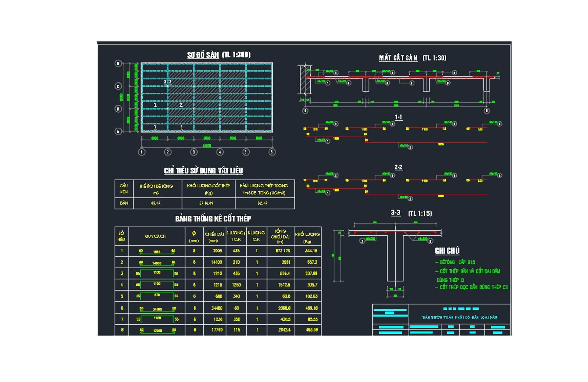Click grid axis bubble 'D' beside floor plan
The width and height of the screenshot is (588, 382).
coord(118,63)
